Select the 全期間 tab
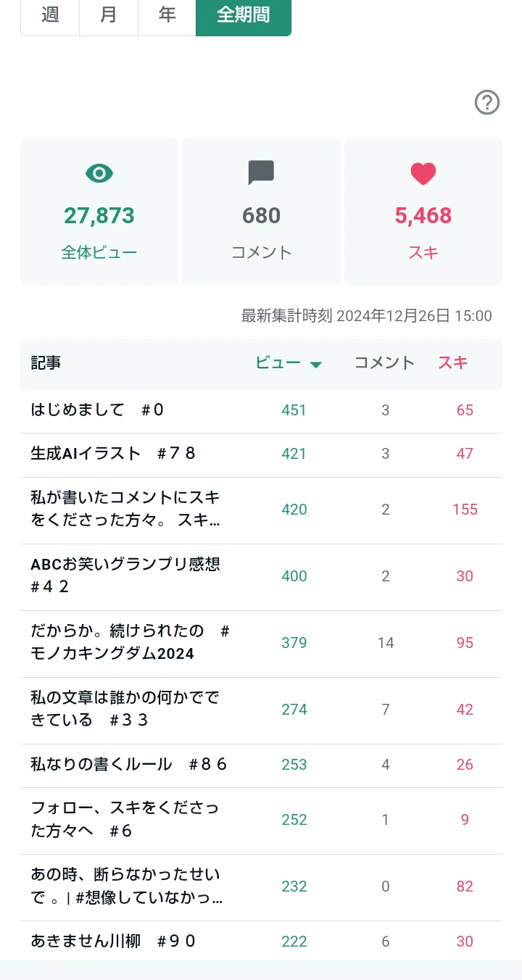The width and height of the screenshot is (522, 980). pyautogui.click(x=244, y=14)
